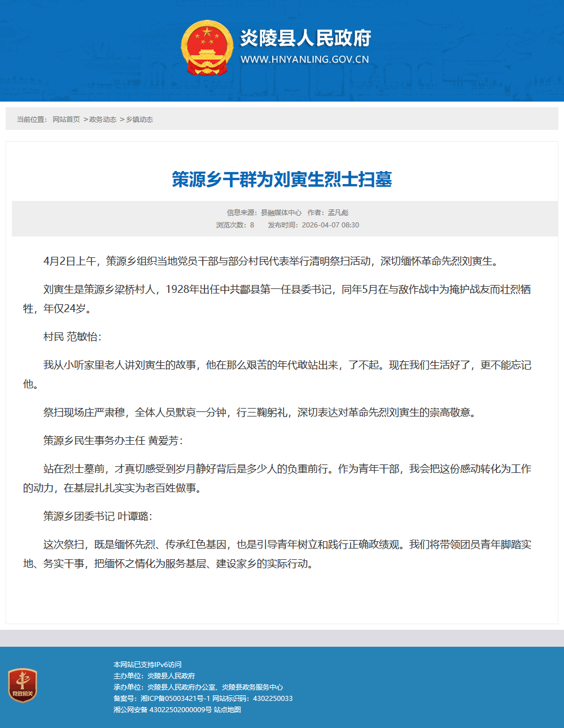Screen dimensions: 564x728
Task: Click the publish time 2026-04-07 08:30
Action: tap(330, 225)
